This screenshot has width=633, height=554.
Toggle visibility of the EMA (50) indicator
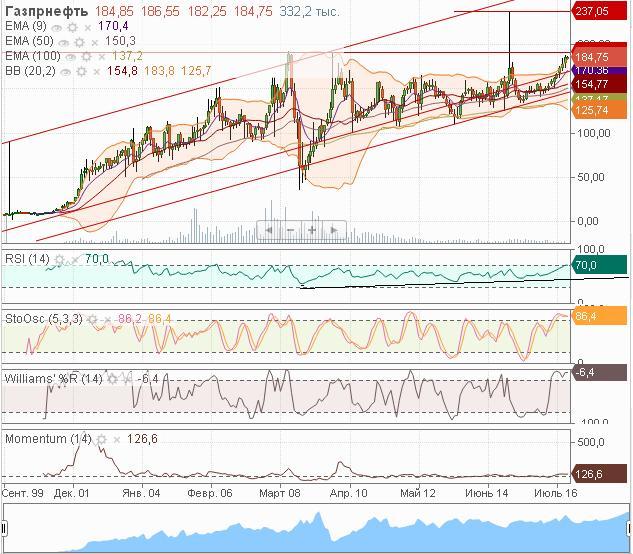(64, 42)
